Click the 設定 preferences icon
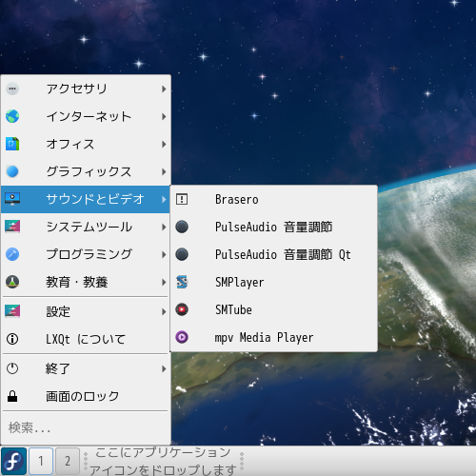 pyautogui.click(x=12, y=311)
